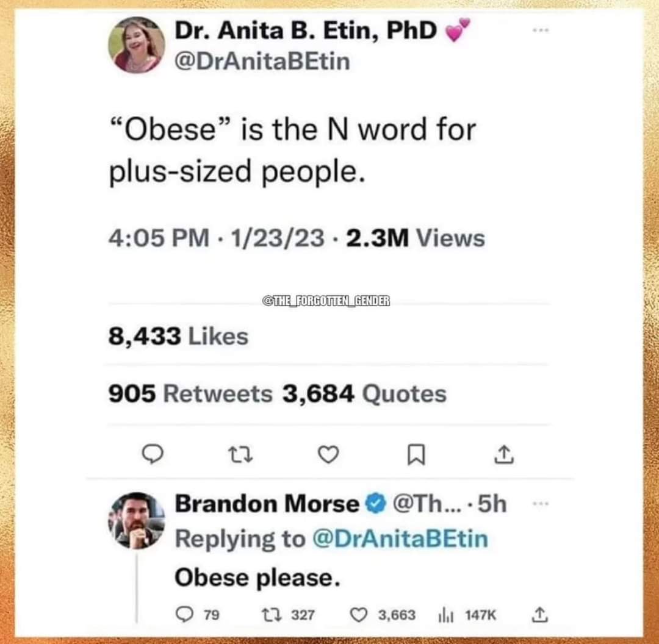659x644 pixels.
Task: Like the main tweet with heart icon
Action: coord(329,454)
